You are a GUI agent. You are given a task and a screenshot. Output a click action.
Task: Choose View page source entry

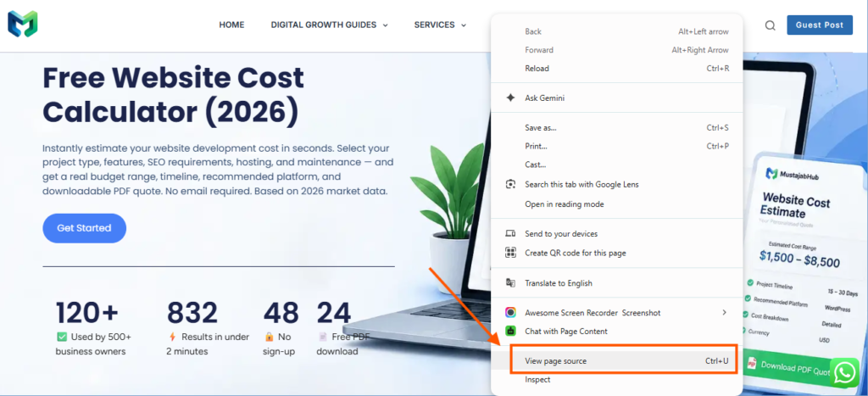tap(617, 361)
